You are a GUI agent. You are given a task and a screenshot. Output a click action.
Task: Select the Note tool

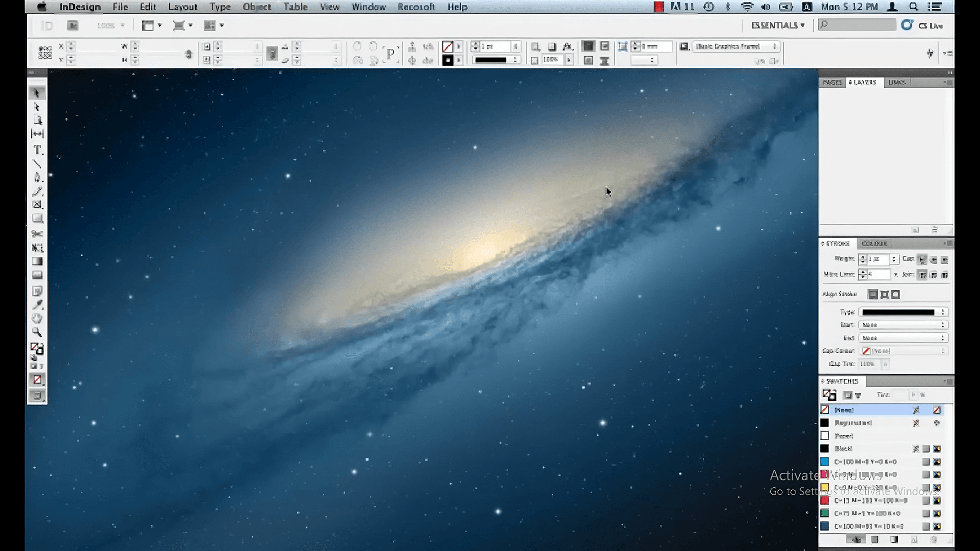(37, 291)
